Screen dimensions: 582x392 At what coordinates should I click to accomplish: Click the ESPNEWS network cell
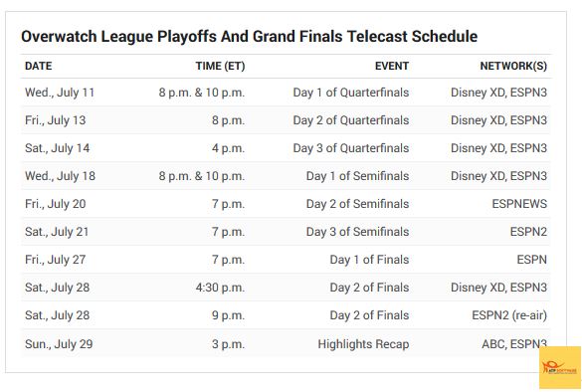(x=519, y=203)
